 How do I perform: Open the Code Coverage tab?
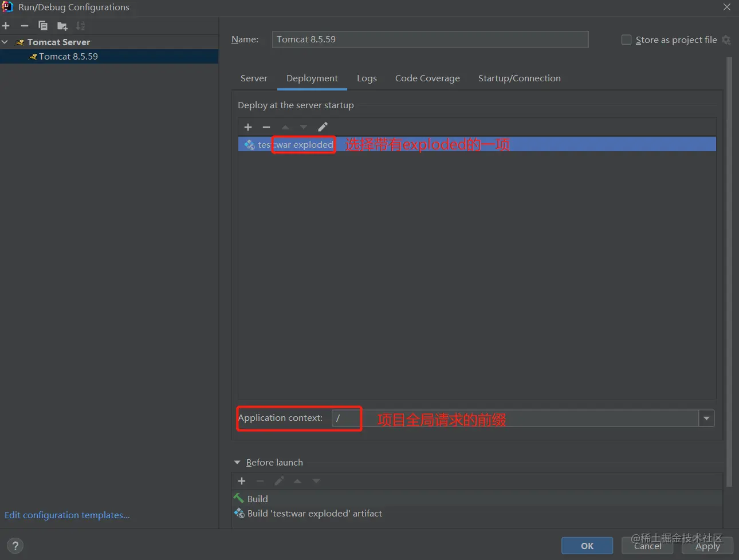pos(427,78)
